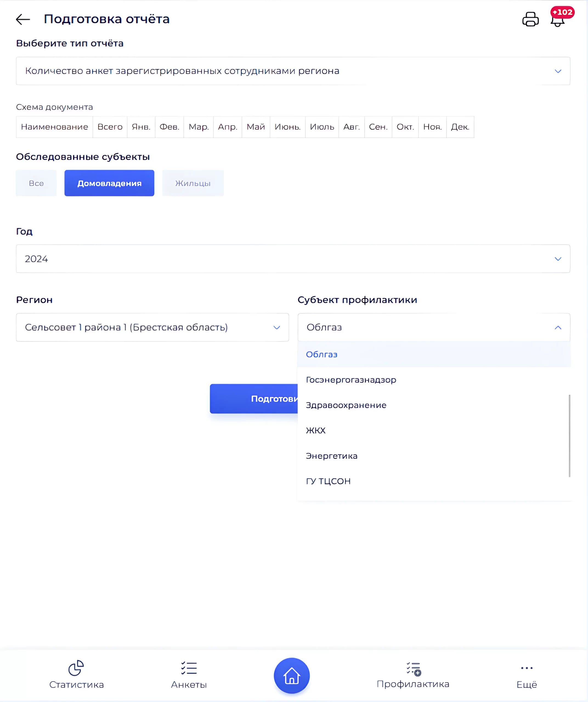Open the Ещё three-dots menu

click(527, 668)
